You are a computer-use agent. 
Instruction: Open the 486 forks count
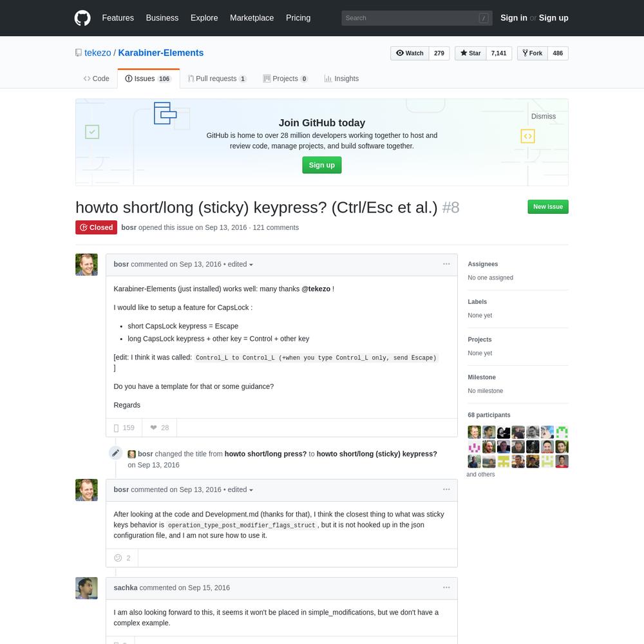(x=558, y=53)
